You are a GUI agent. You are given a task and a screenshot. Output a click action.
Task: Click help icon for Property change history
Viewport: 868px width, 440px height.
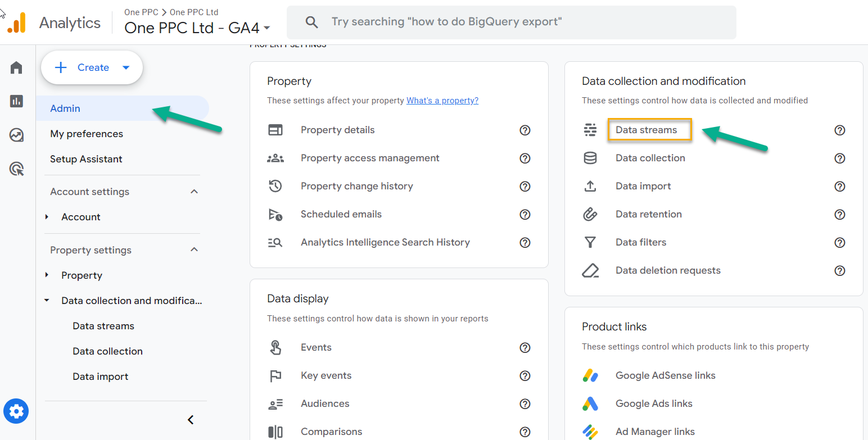[x=525, y=187]
